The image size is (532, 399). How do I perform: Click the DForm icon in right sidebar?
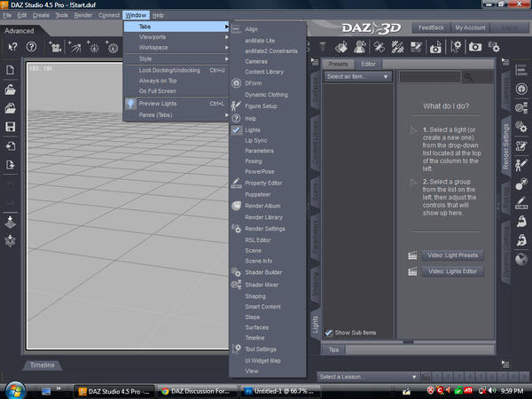tap(521, 89)
